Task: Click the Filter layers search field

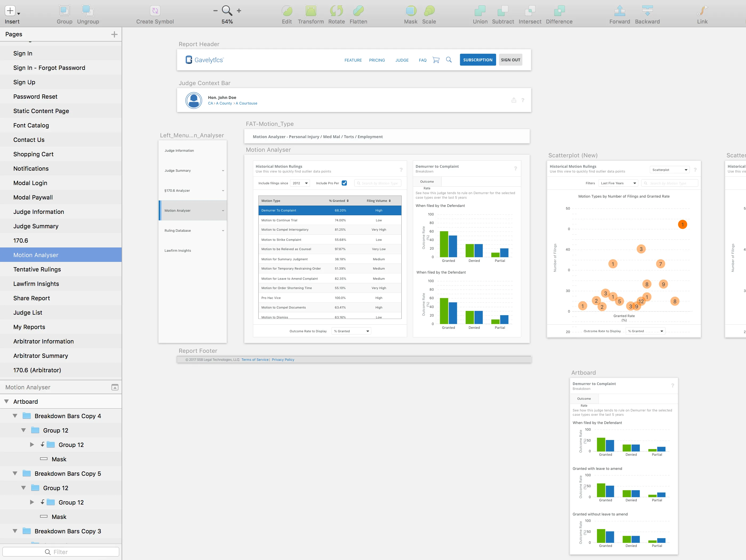Action: pyautogui.click(x=61, y=552)
